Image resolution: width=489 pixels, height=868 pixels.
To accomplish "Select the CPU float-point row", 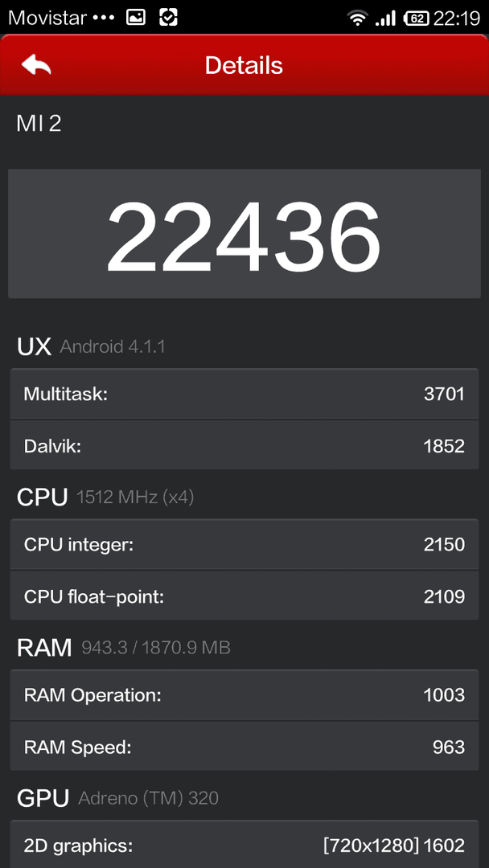I will [x=244, y=596].
